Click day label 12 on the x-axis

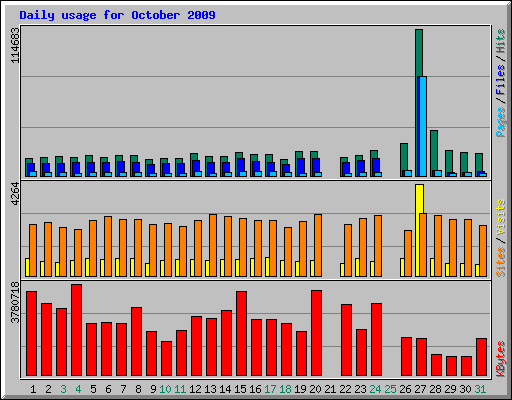pyautogui.click(x=195, y=389)
